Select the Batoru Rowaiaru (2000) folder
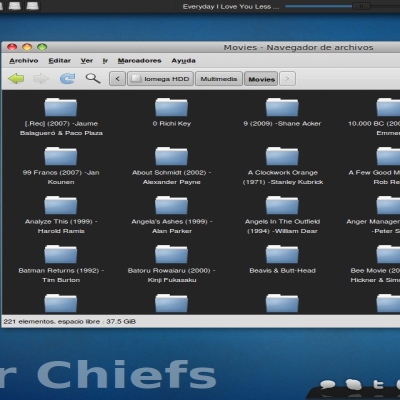The height and width of the screenshot is (400, 400). pos(171,254)
